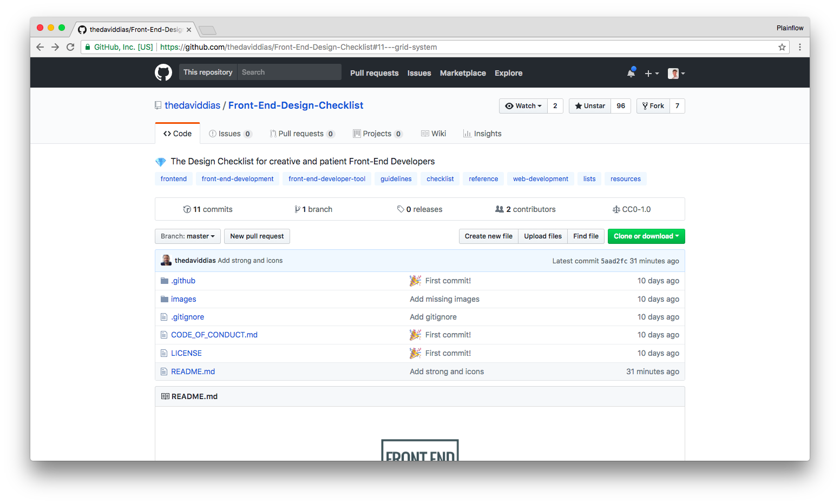Open Marketplace in the top navigation
This screenshot has width=840, height=504.
463,73
